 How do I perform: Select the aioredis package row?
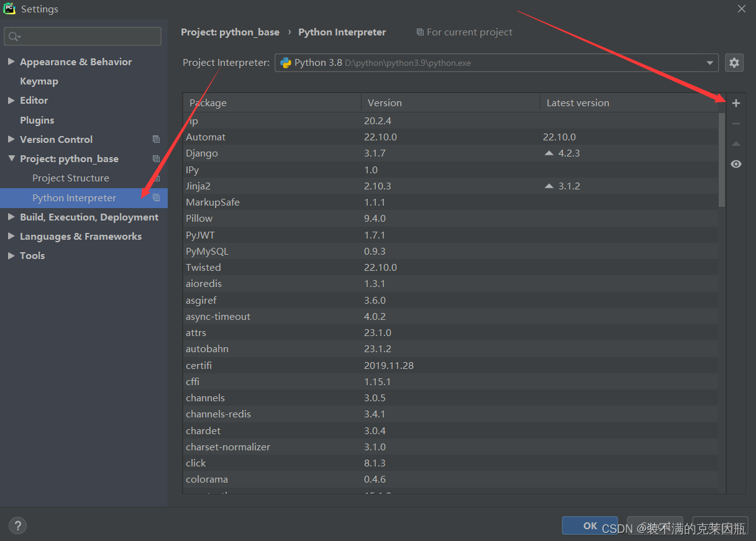pos(450,284)
